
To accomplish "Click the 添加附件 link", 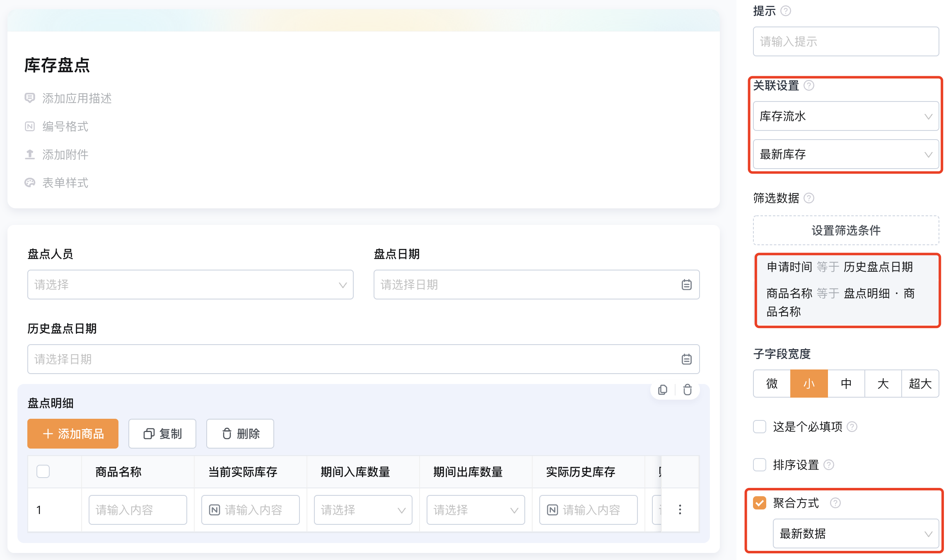I will (65, 154).
